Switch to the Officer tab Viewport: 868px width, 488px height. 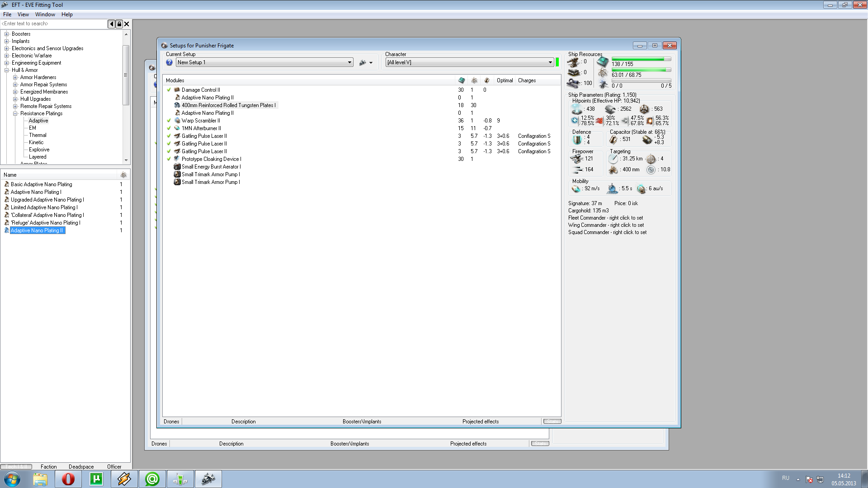(x=114, y=467)
